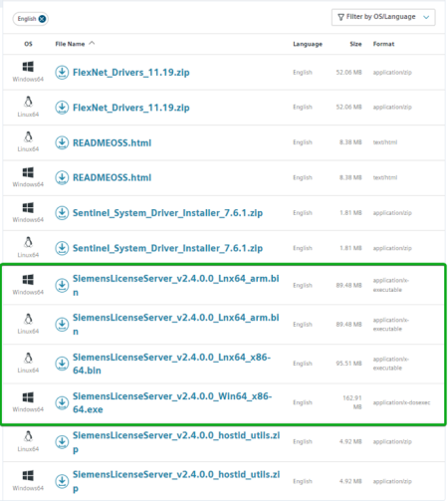Click Windows logo in first Sentinel_System_Driver row
Viewport: 448px width, 501px height.
[28, 207]
